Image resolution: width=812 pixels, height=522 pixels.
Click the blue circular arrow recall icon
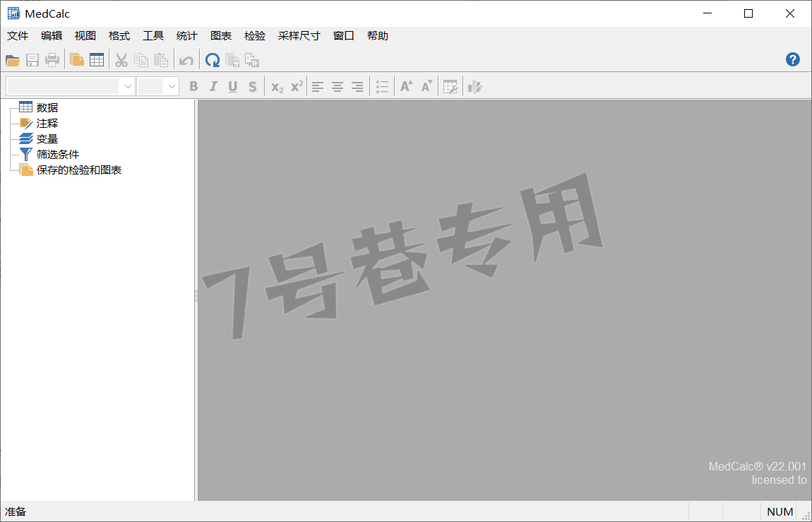tap(213, 60)
